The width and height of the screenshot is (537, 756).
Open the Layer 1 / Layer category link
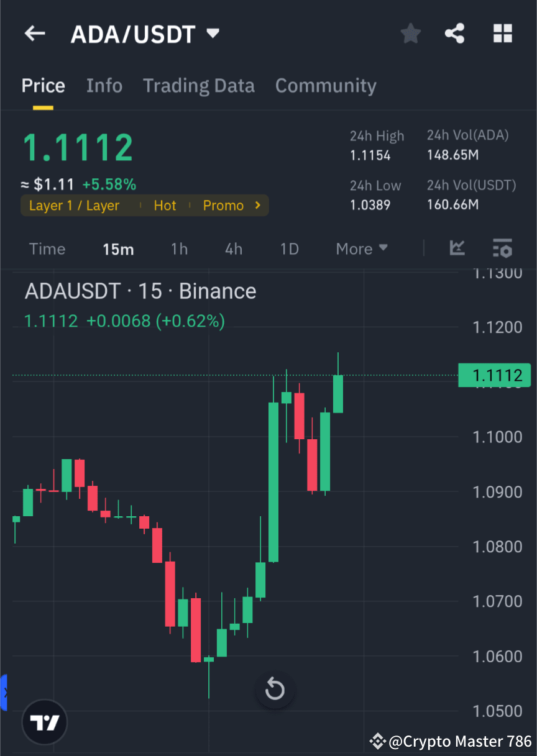75,205
